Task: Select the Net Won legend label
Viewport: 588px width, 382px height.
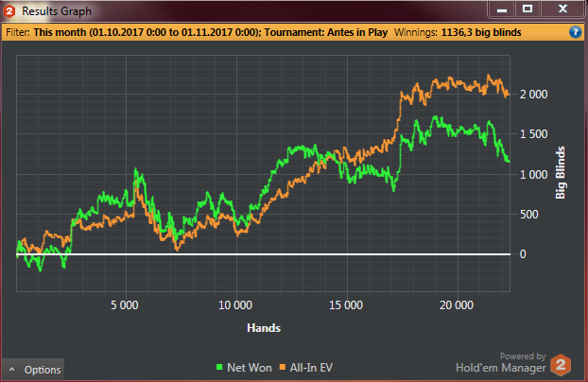Action: (250, 368)
